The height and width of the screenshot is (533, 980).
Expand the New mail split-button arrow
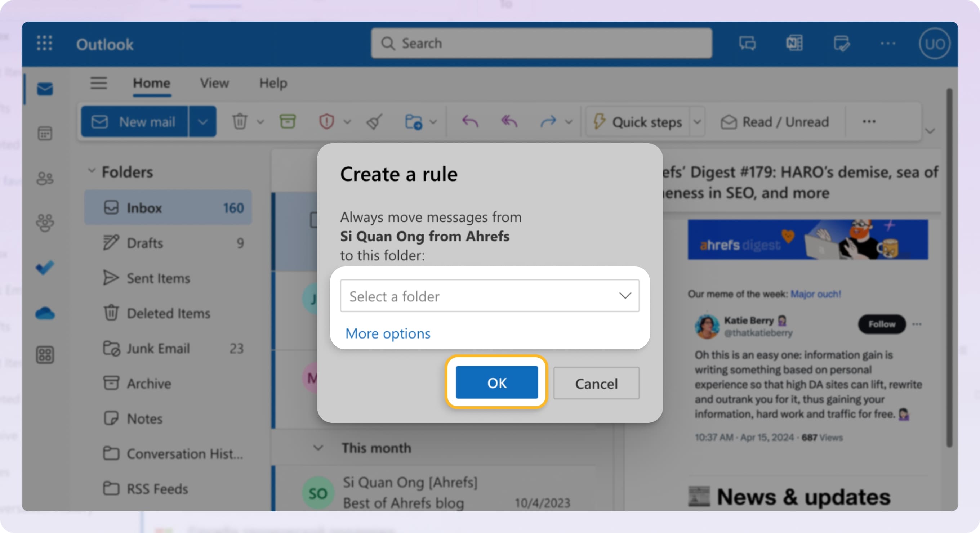(203, 121)
